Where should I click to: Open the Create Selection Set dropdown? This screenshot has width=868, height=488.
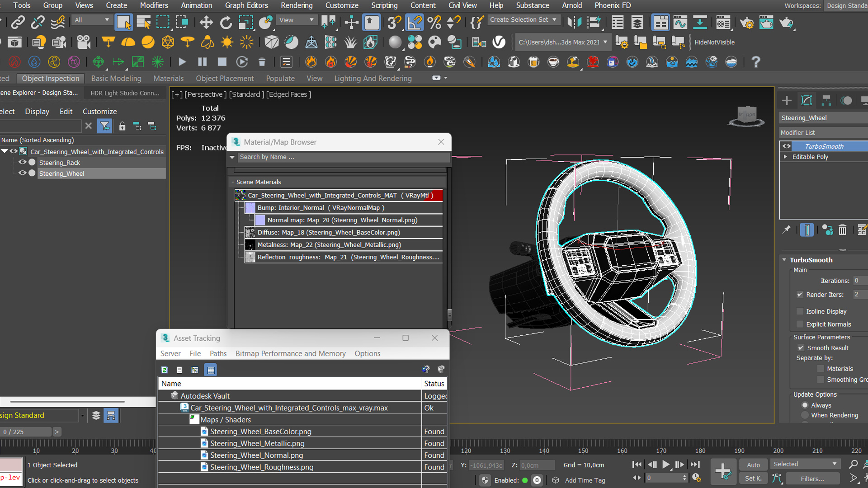coord(524,20)
